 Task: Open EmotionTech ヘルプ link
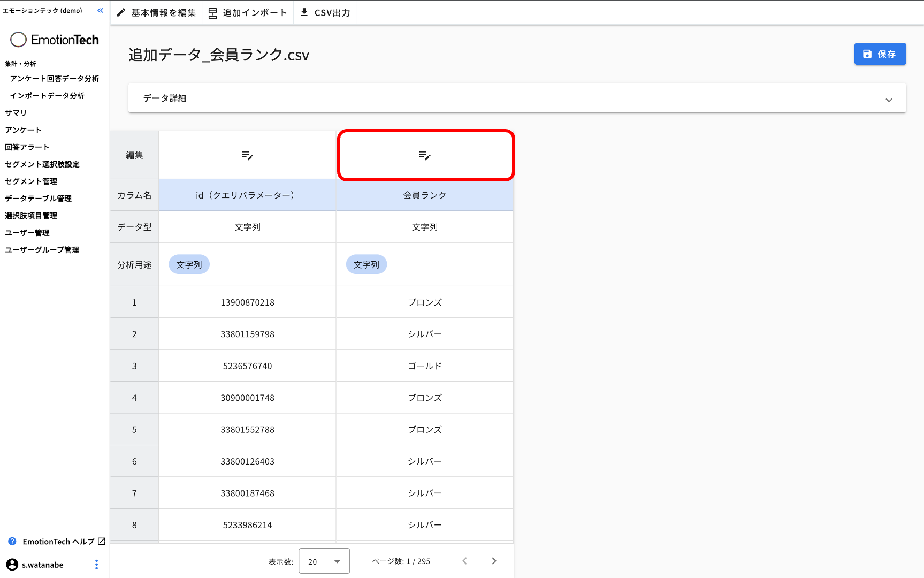tap(58, 542)
